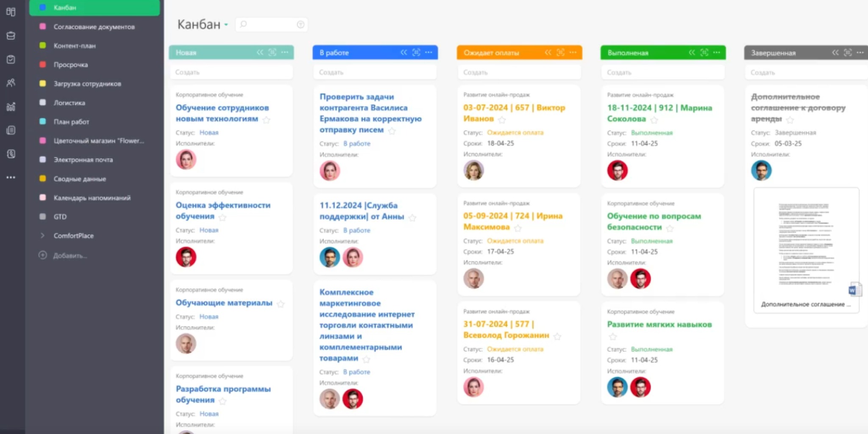The image size is (868, 434).
Task: Open the filter icon inside the search box
Action: point(300,25)
